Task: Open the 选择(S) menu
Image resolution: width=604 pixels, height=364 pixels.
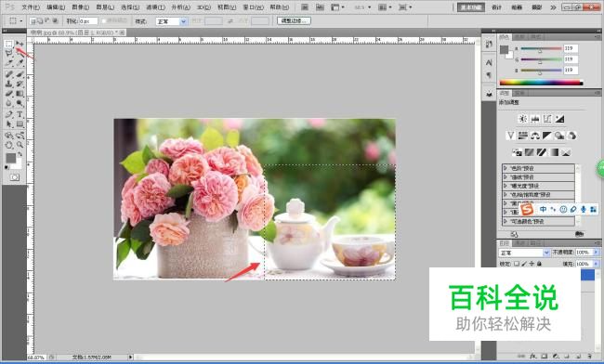Action: coord(130,7)
